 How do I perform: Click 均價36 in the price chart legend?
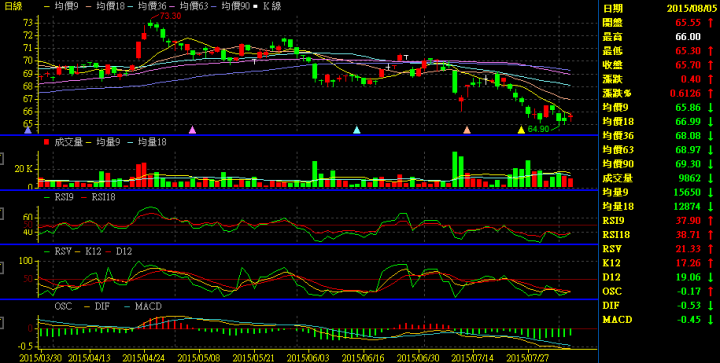(x=151, y=6)
